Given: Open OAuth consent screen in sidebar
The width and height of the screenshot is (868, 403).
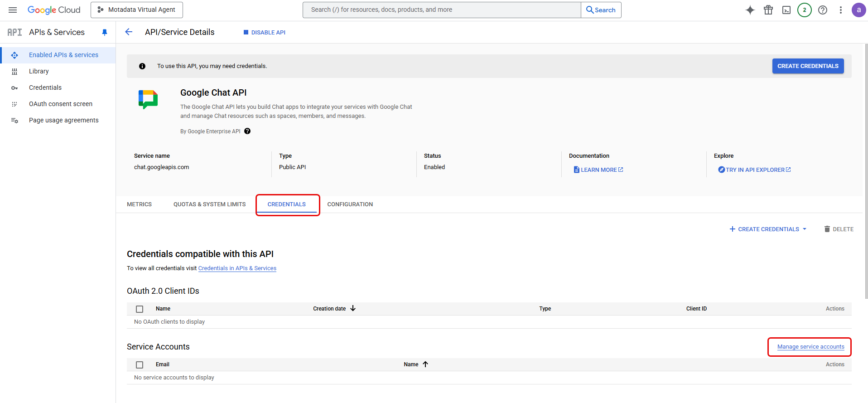Looking at the screenshot, I should pos(58,104).
